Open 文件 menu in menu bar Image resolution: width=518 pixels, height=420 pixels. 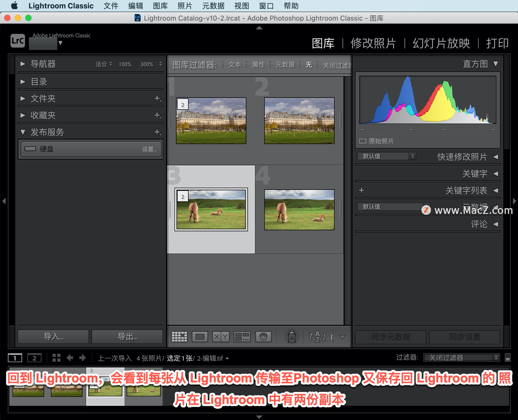click(111, 6)
